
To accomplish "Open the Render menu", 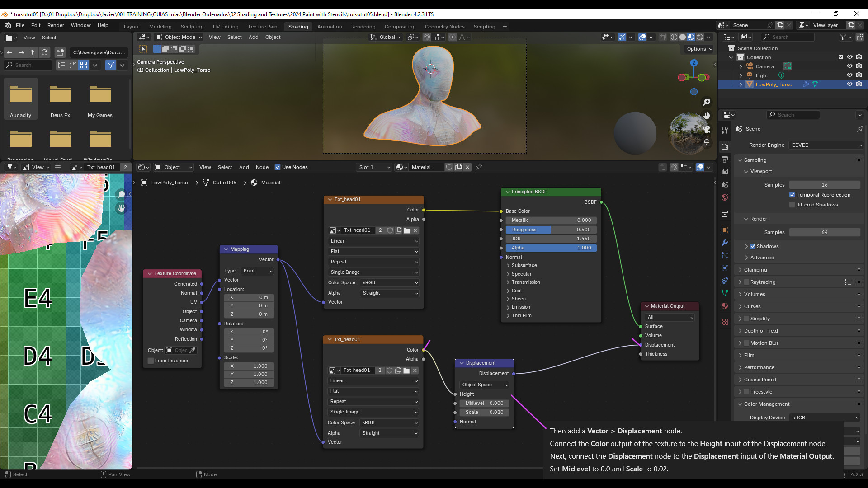I will 56,25.
